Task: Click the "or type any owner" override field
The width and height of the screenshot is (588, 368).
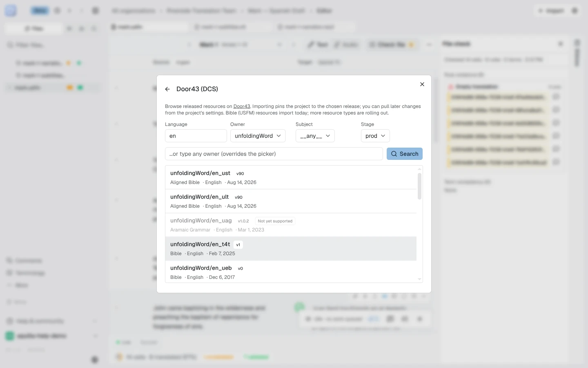Action: point(274,154)
